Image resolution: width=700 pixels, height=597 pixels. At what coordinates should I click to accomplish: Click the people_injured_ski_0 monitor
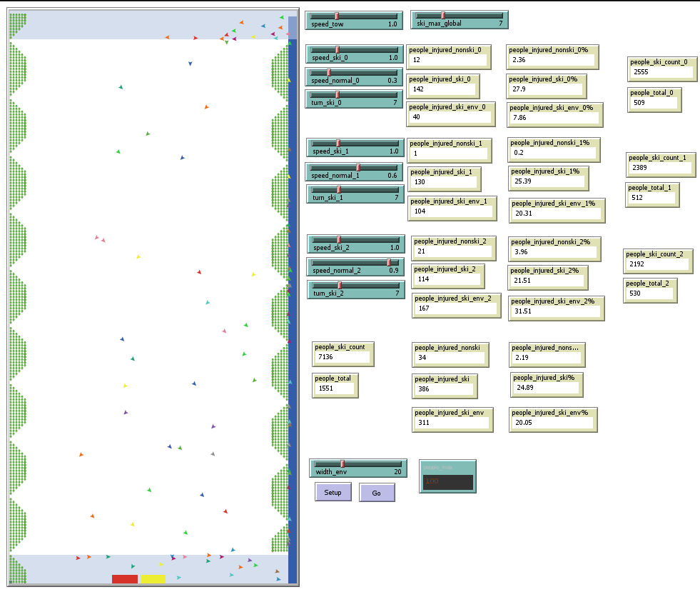442,86
